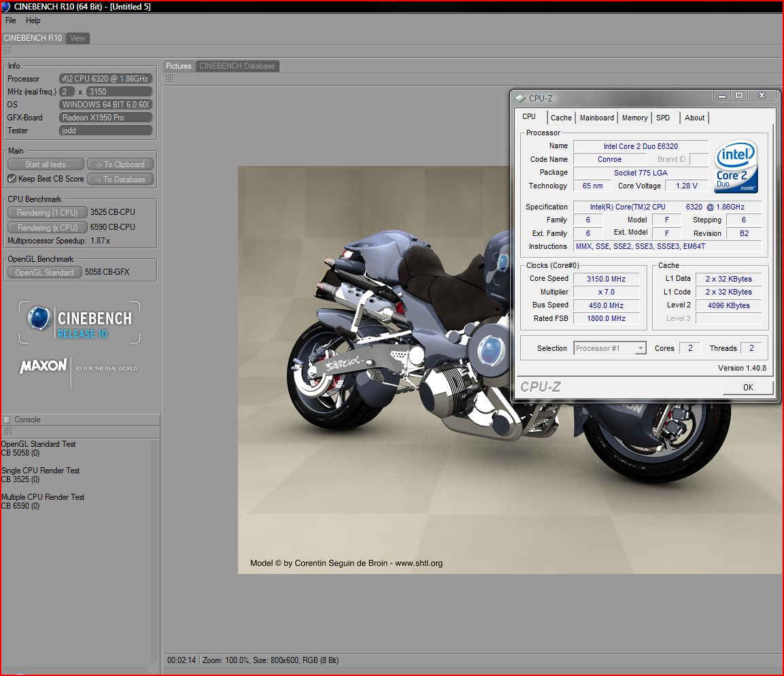Run the OpenGL Standard benchmark

coord(44,273)
